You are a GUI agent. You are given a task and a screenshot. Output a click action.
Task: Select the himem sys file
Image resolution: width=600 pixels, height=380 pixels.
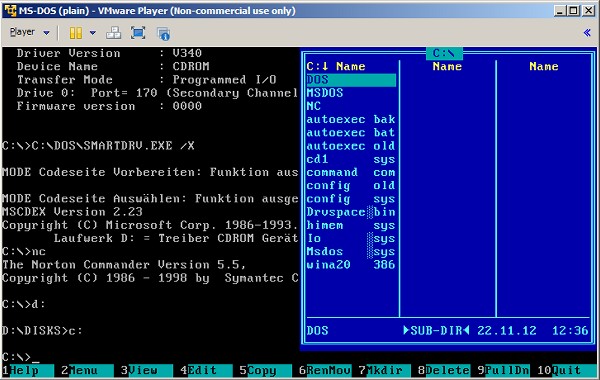point(351,225)
